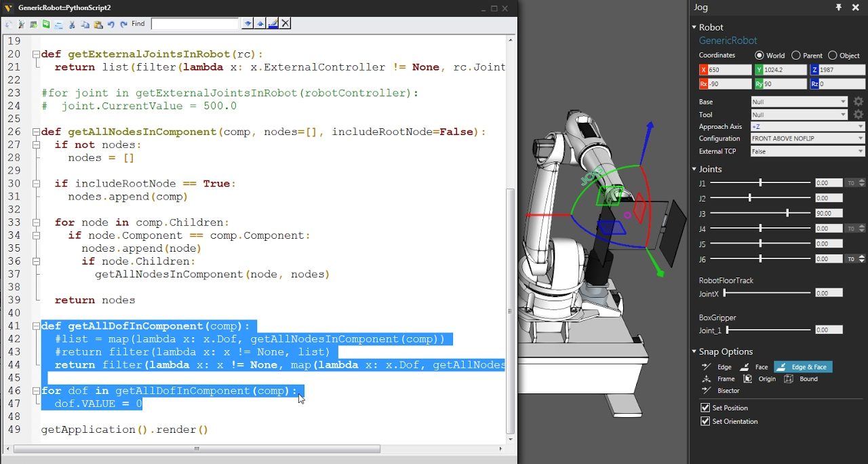The width and height of the screenshot is (868, 464).
Task: Open the Base gear settings icon
Action: pos(858,101)
